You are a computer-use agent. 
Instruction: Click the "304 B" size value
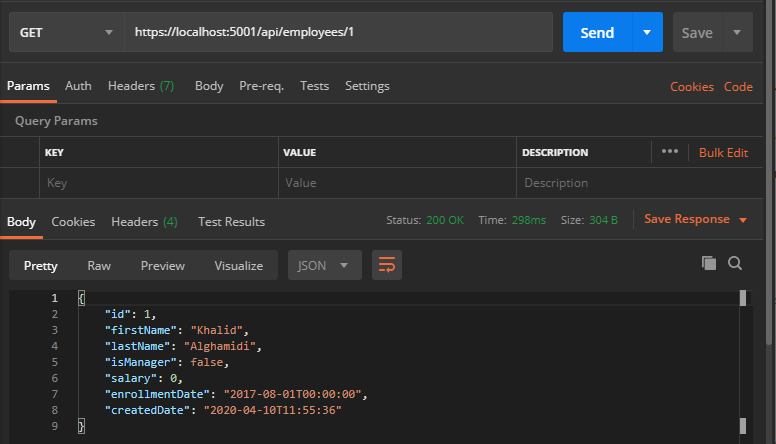click(603, 220)
